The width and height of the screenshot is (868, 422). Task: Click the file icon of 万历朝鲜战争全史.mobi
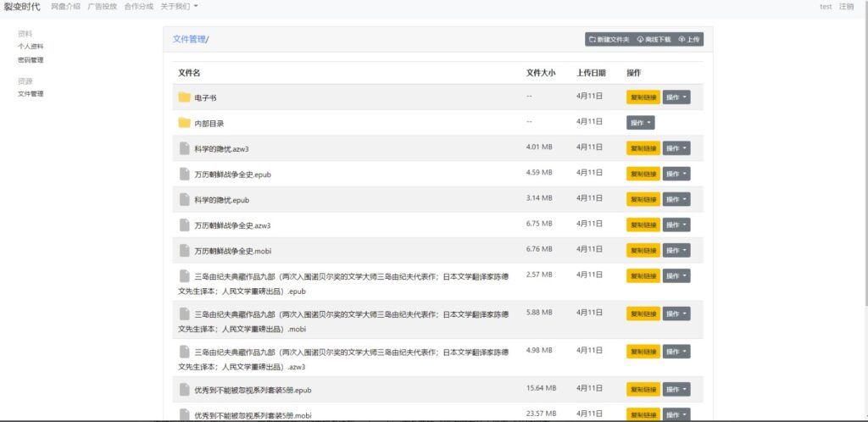pyautogui.click(x=184, y=251)
